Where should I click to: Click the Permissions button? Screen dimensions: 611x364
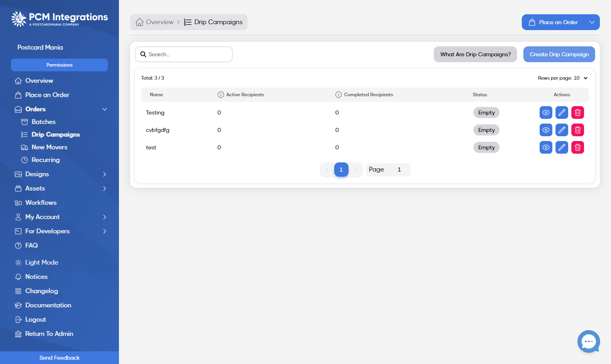pos(59,65)
